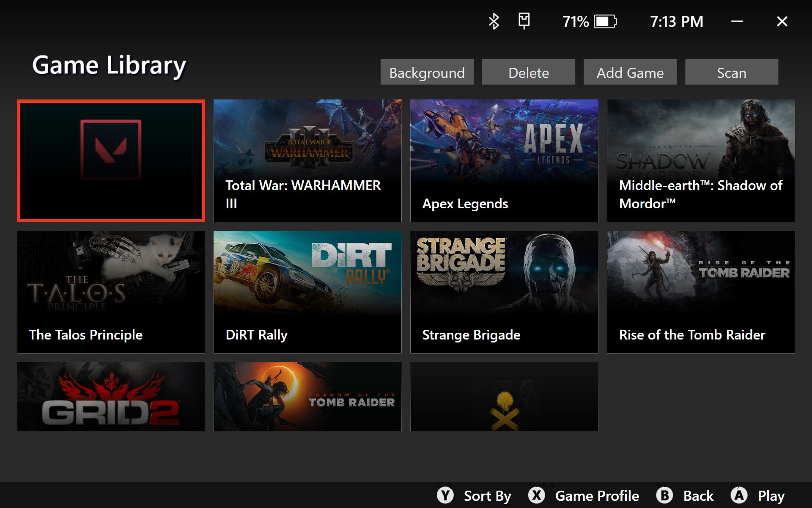
Task: Select the GRID 2 game tile
Action: (x=111, y=397)
